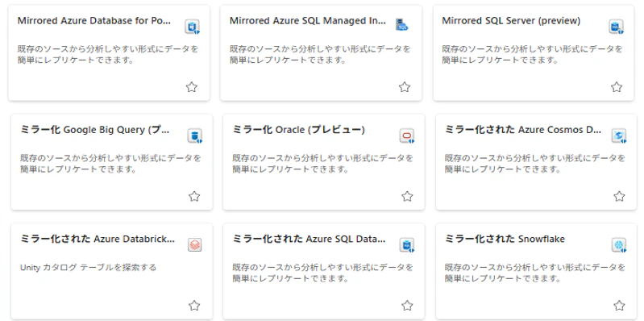The width and height of the screenshot is (644, 321).
Task: Click the ミラー化された Azure SQL Database icon
Action: 407,245
